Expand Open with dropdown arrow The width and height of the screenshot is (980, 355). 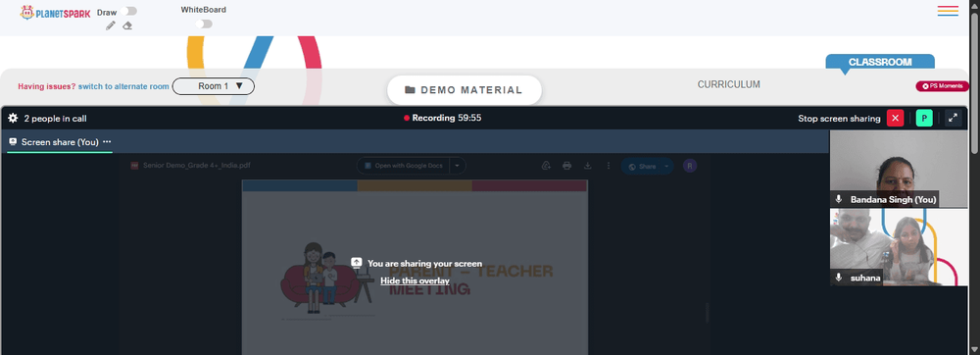pyautogui.click(x=458, y=166)
